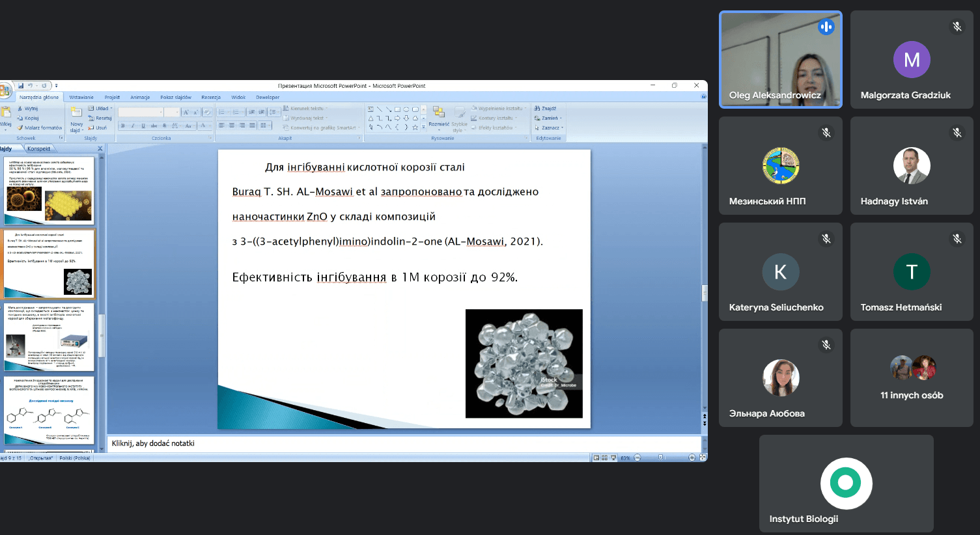The width and height of the screenshot is (980, 535).
Task: Click the bulleted list icon
Action: 223,112
